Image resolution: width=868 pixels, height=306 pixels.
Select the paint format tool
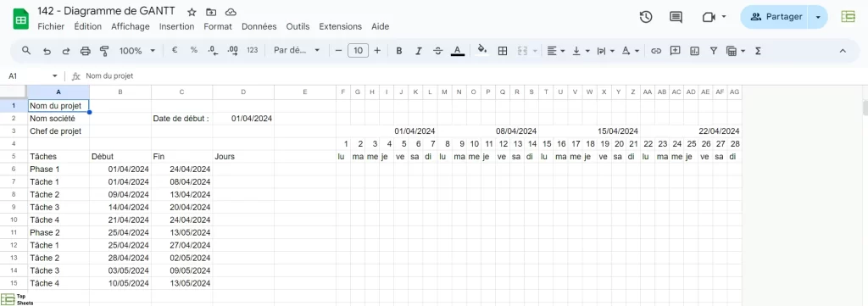coord(104,51)
